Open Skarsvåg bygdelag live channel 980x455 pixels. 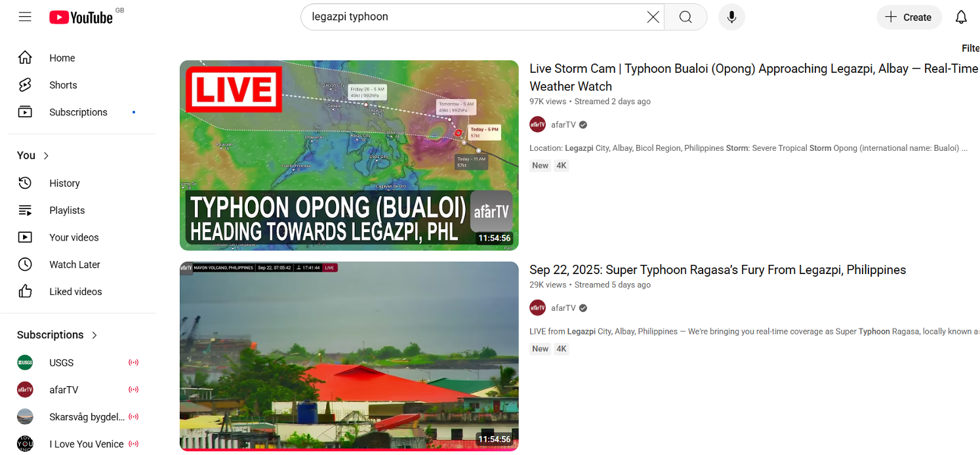tap(87, 417)
